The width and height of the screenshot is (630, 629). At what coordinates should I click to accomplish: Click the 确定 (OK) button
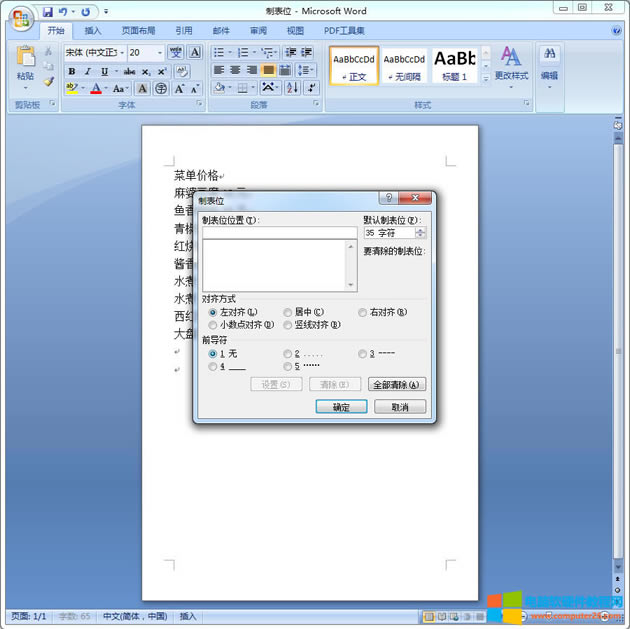341,407
